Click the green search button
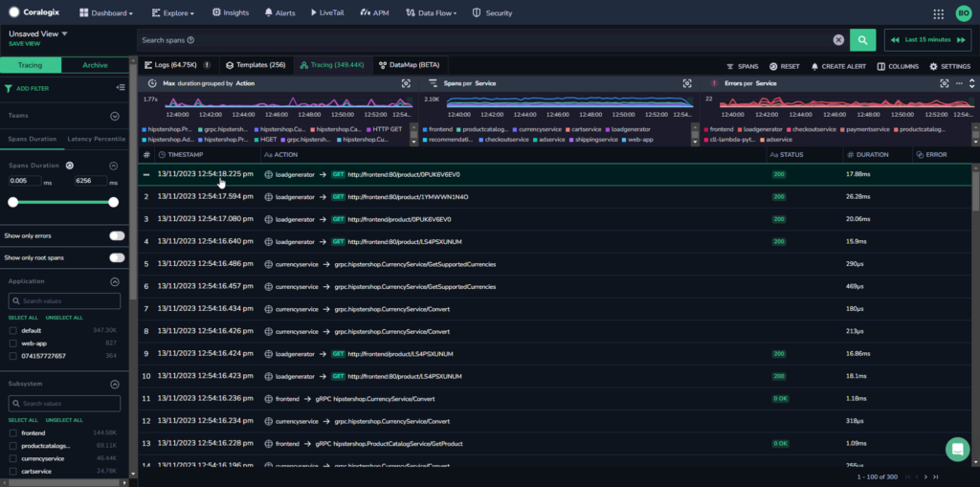This screenshot has width=980, height=487. coord(862,40)
